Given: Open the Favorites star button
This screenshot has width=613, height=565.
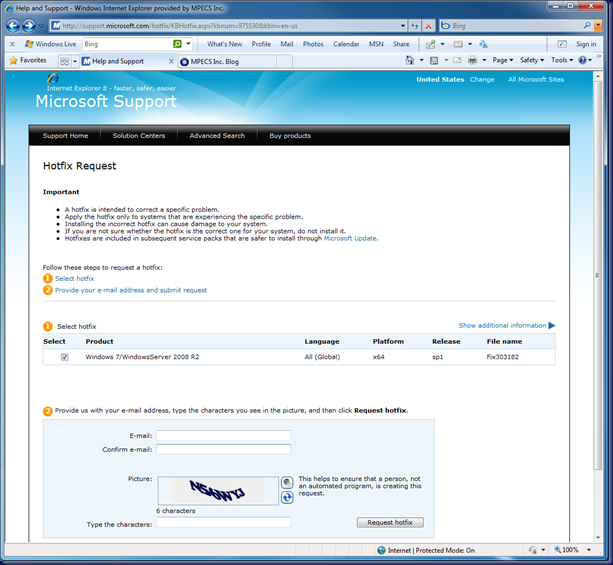Looking at the screenshot, I should (28, 60).
